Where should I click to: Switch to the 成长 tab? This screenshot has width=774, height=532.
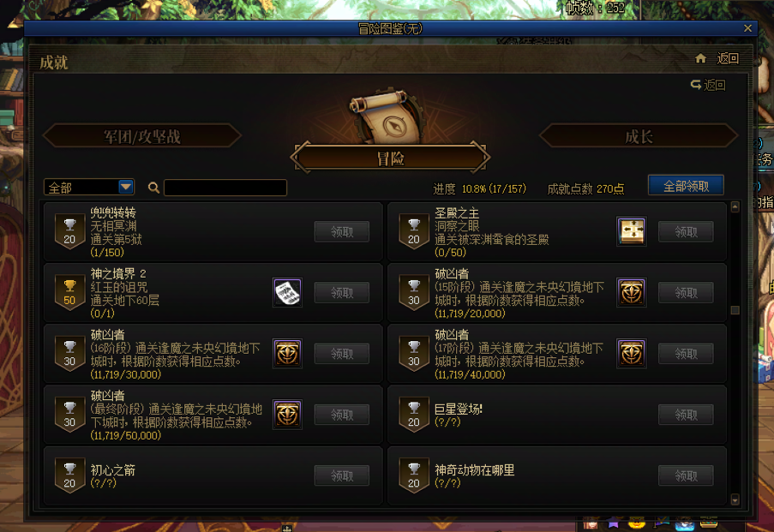[639, 136]
